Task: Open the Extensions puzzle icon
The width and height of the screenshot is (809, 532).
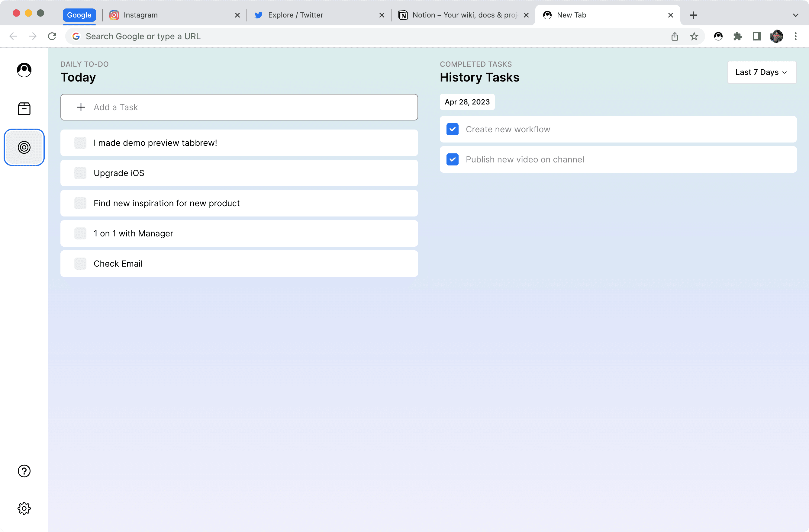Action: pos(738,36)
